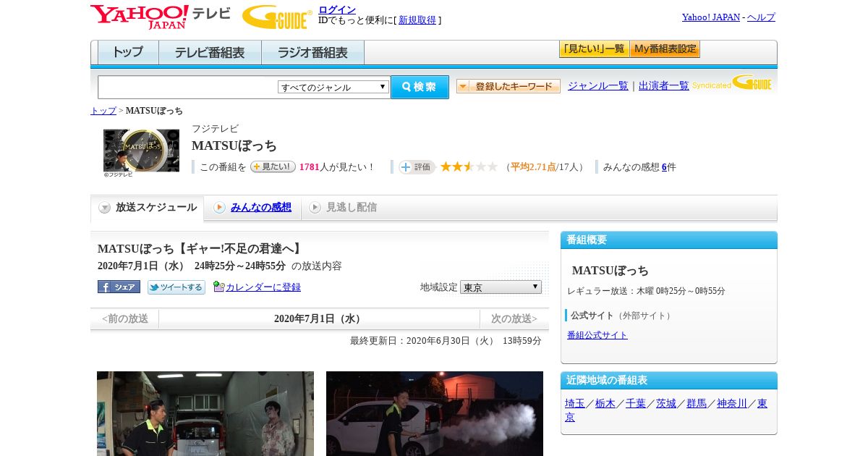Click the 評価 rating plus button
The image size is (868, 456).
(x=417, y=166)
